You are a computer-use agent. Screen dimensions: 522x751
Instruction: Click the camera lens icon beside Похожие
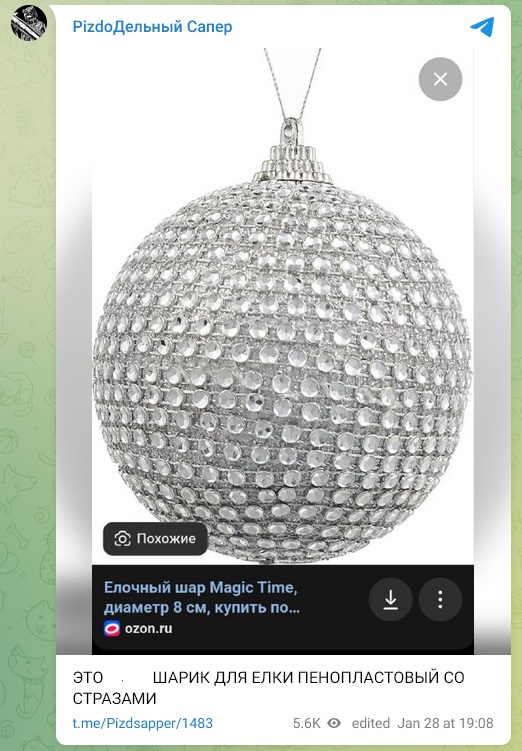coord(123,539)
